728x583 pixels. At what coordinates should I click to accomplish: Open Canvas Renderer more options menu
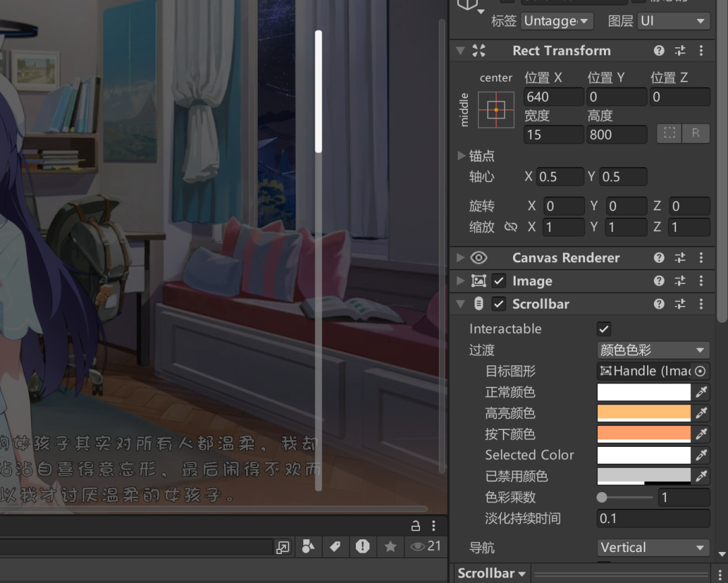coord(701,257)
